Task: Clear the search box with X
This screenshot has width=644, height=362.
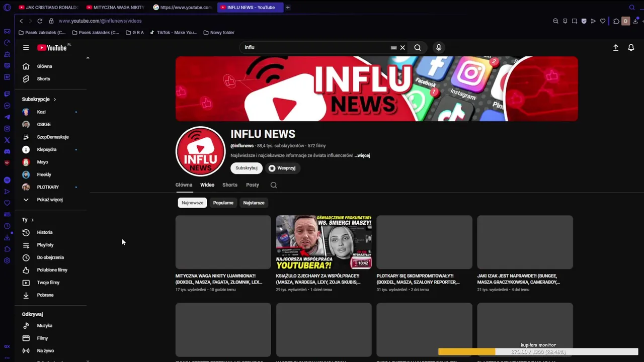Action: 403,48
